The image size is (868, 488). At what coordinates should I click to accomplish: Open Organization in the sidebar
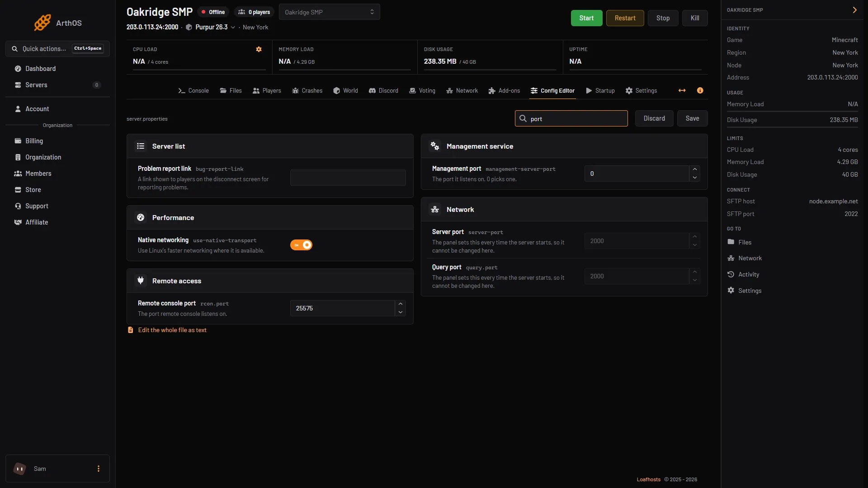pyautogui.click(x=57, y=157)
